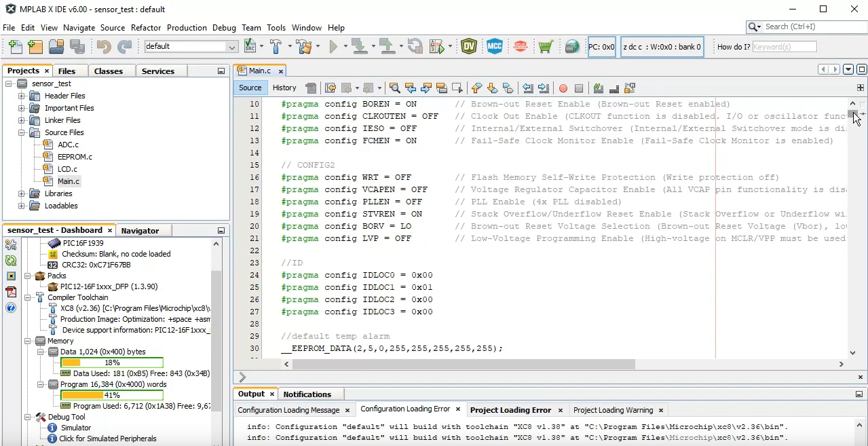Select EEPROM.c in Source Files
Image resolution: width=868 pixels, height=446 pixels.
click(75, 157)
